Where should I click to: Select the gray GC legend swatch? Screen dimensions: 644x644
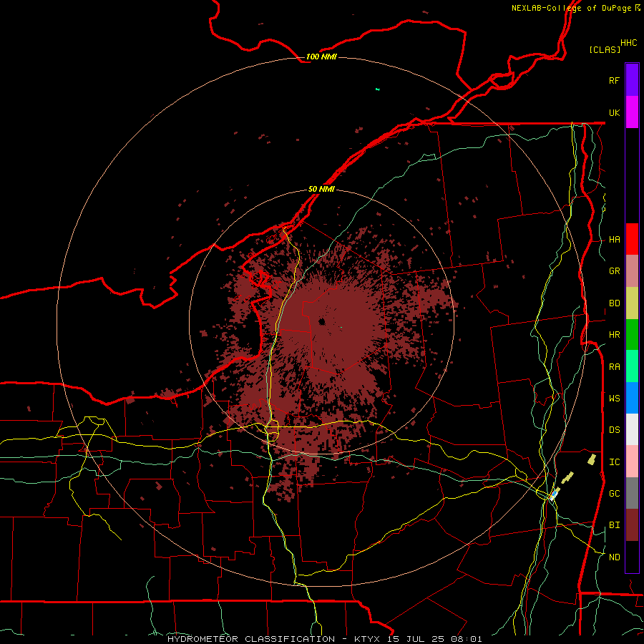pyautogui.click(x=632, y=493)
